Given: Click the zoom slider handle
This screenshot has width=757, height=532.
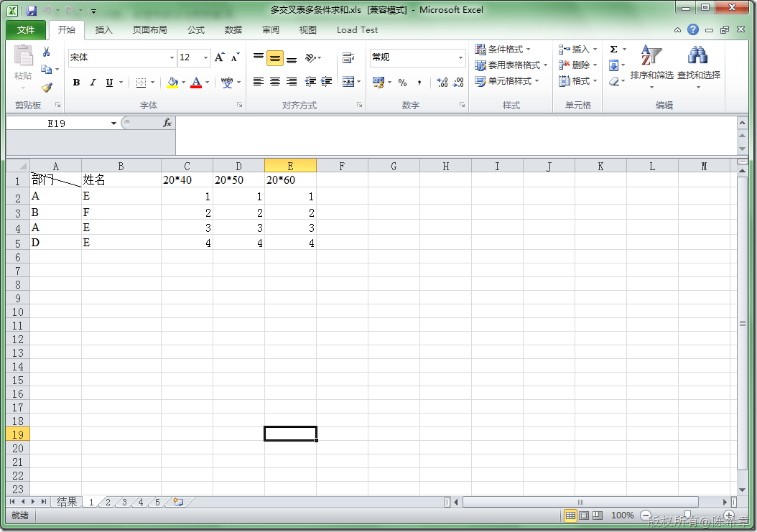Looking at the screenshot, I should (687, 515).
